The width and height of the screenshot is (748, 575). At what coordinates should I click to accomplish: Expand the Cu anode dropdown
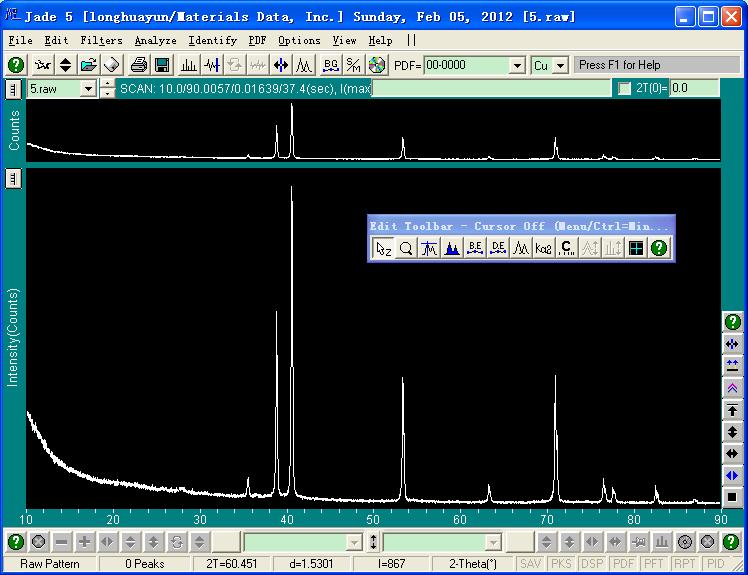[560, 65]
